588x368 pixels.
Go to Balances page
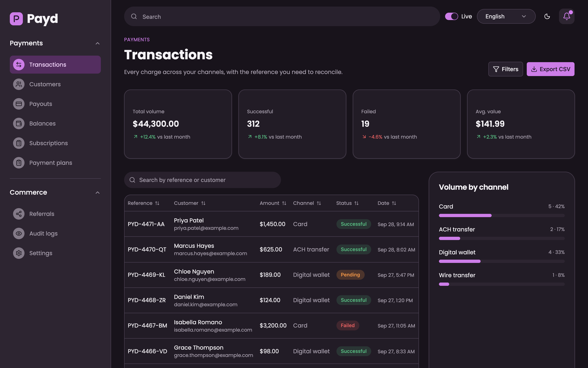click(55, 123)
